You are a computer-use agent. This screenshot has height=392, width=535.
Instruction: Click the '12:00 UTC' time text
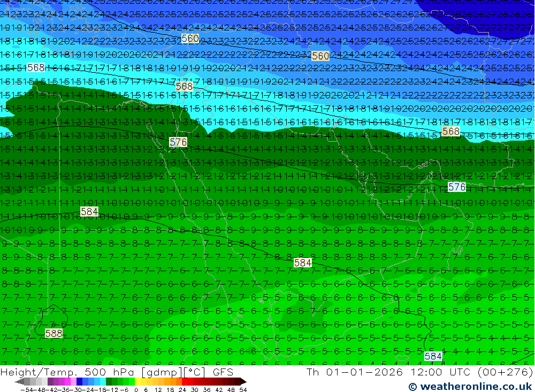[441, 372]
